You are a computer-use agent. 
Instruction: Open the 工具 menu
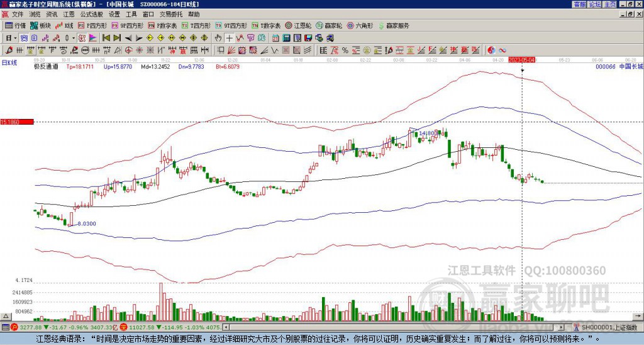(x=131, y=14)
